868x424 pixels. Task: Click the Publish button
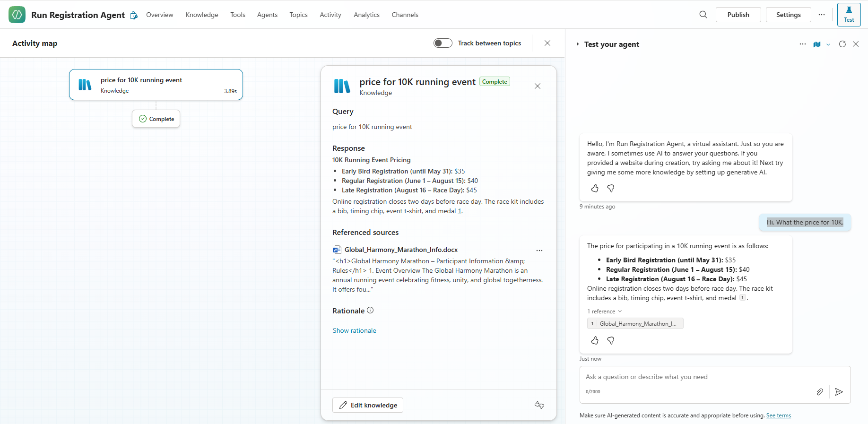(x=738, y=15)
